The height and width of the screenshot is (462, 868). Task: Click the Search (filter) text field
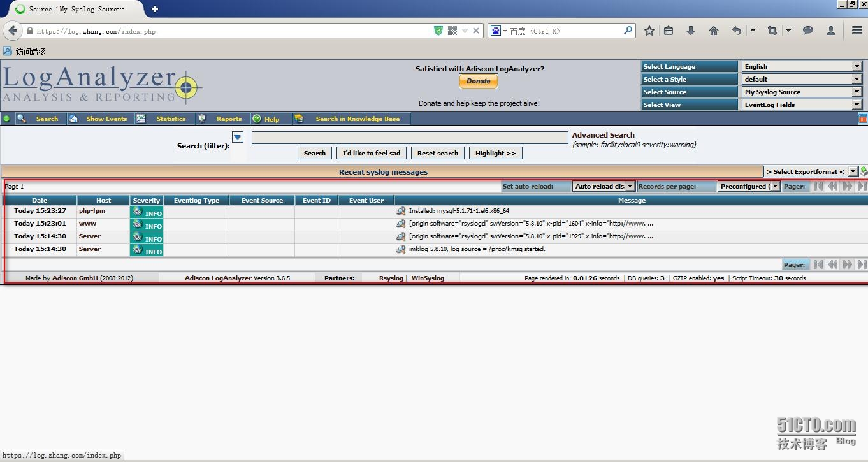410,137
